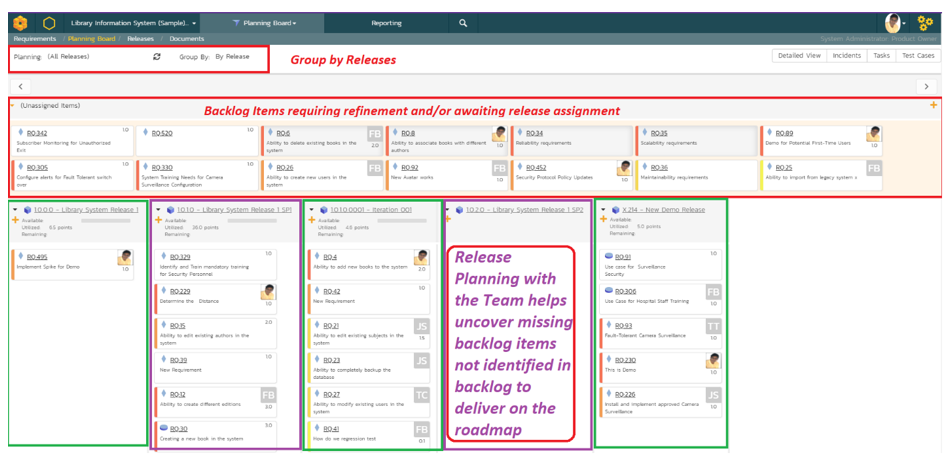949x465 pixels.
Task: Open the settings gears icon at top right
Action: coord(925,21)
